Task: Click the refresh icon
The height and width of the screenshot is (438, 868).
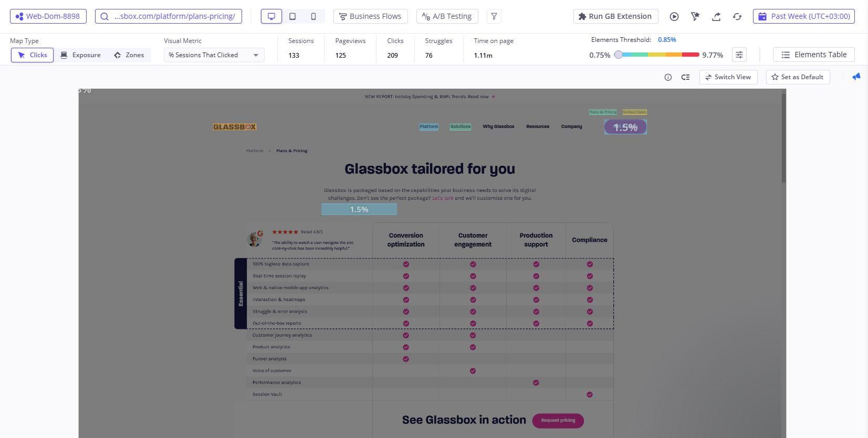Action: point(737,16)
